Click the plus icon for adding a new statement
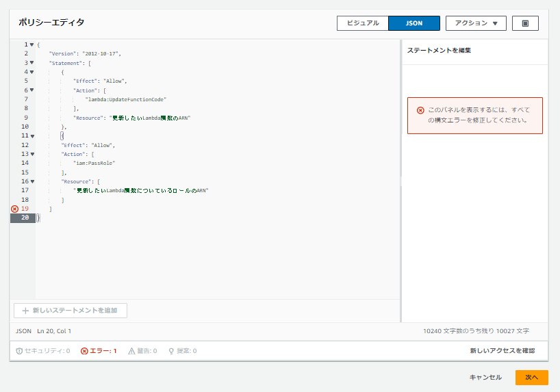Viewport: 560px width, 392px height. pos(25,311)
